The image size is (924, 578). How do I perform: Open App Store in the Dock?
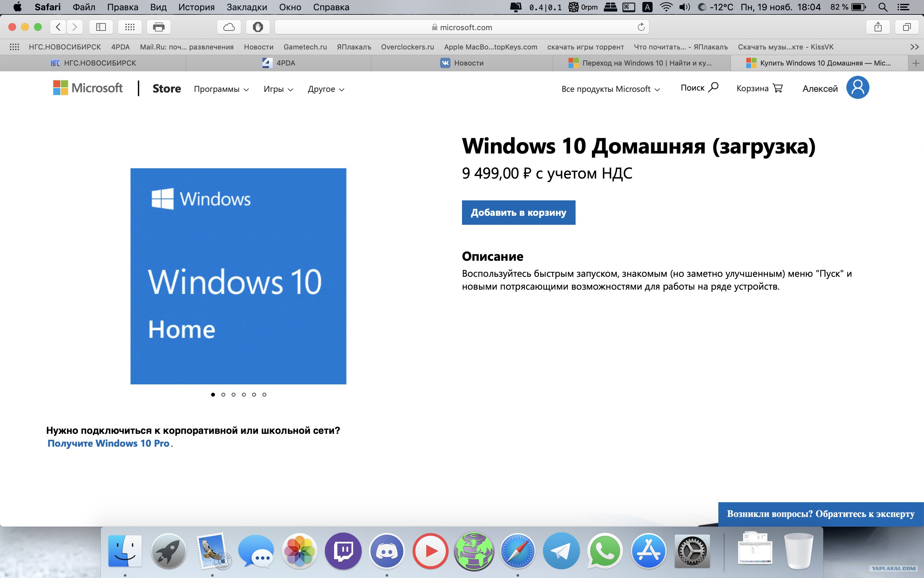pyautogui.click(x=648, y=551)
